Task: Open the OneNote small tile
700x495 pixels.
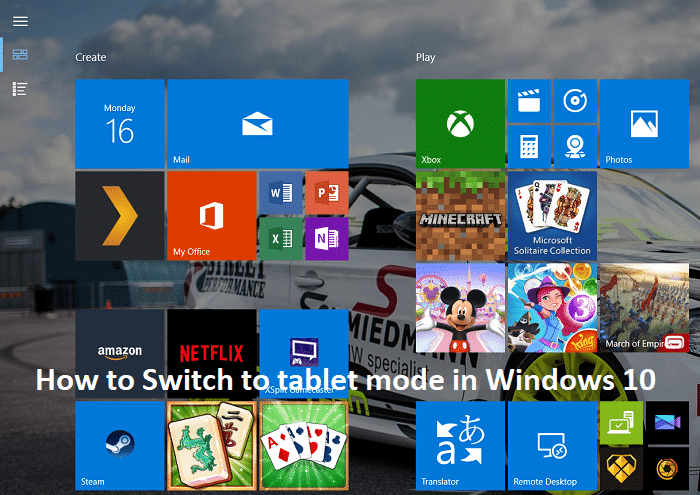Action: click(x=326, y=238)
